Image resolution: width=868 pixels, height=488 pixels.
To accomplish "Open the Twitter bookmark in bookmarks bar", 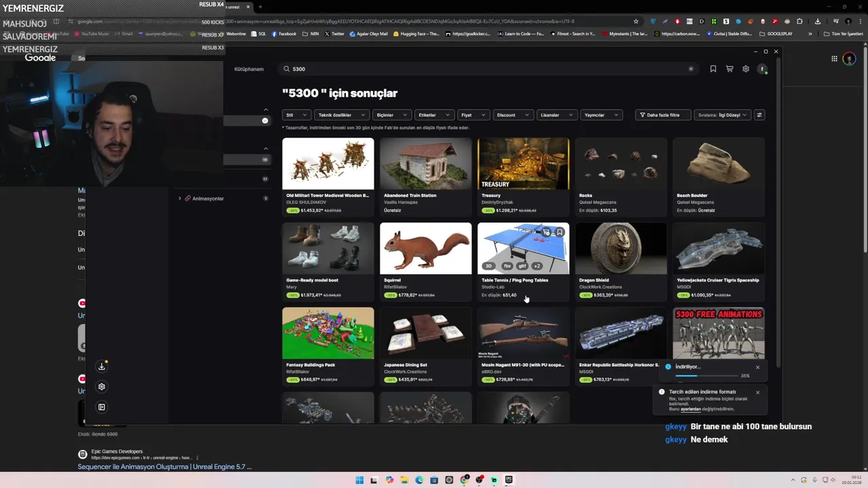I will 334,33.
